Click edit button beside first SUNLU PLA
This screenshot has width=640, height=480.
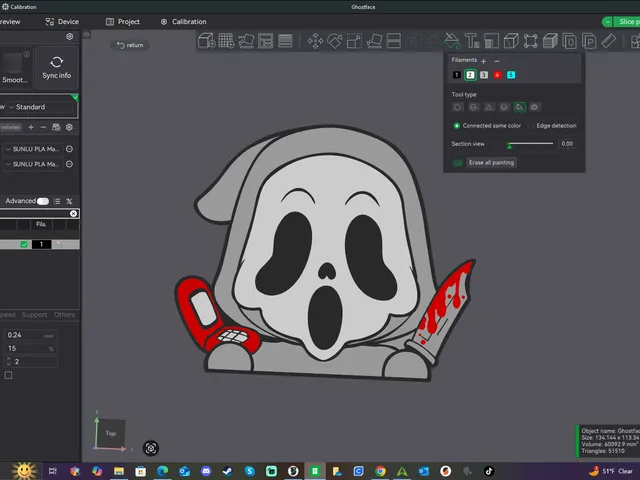pyautogui.click(x=69, y=149)
